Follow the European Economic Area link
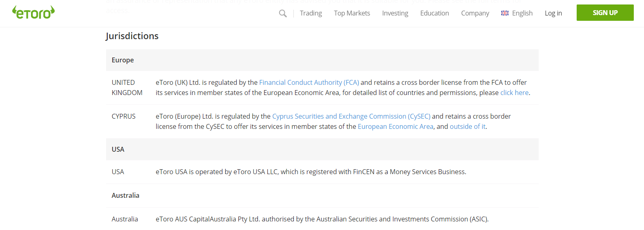Screen dimensions: 644x230 click(395, 126)
